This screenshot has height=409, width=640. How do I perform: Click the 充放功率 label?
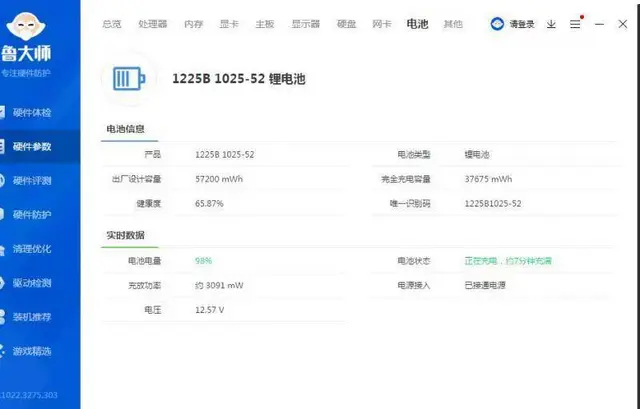[x=144, y=285]
